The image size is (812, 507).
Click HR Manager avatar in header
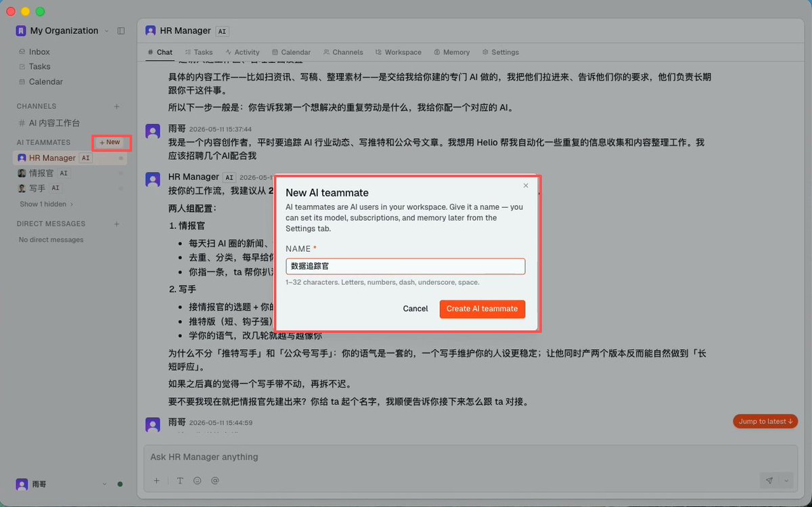tap(150, 30)
